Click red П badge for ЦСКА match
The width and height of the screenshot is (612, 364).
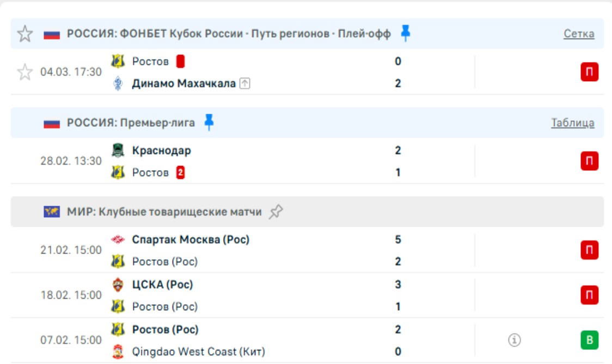click(x=589, y=295)
